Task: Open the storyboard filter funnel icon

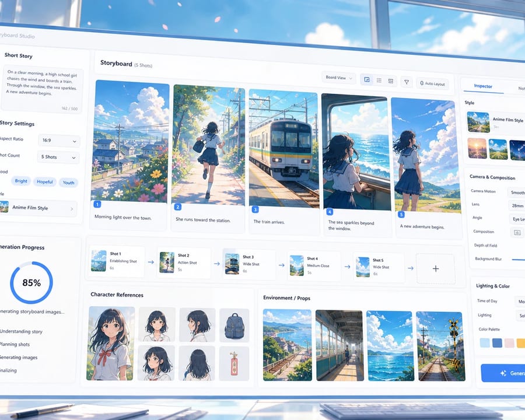Action: pyautogui.click(x=406, y=82)
